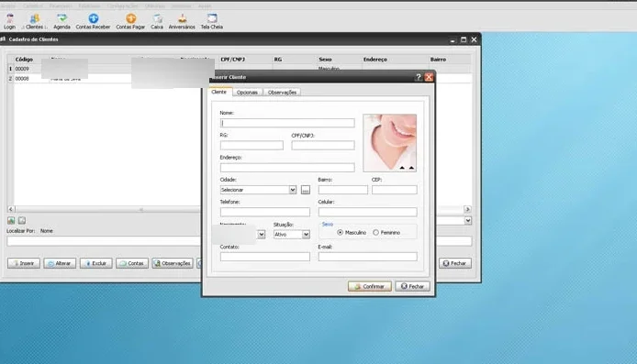Open the city lookup ellipsis button
The image size is (637, 364).
(305, 190)
